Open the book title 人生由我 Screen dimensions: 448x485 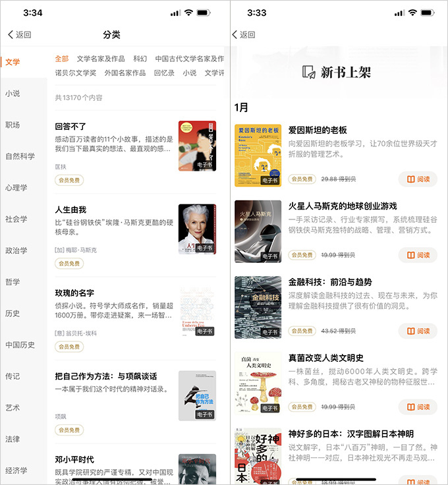[70, 210]
